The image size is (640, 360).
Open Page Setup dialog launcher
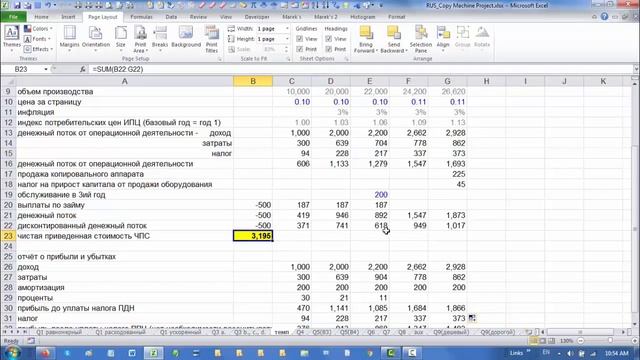tap(220, 59)
